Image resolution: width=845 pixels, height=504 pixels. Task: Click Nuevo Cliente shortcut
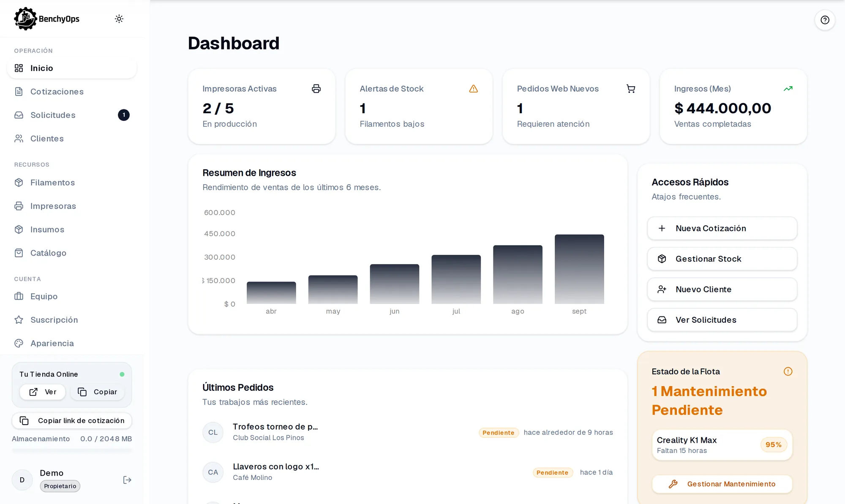point(722,289)
